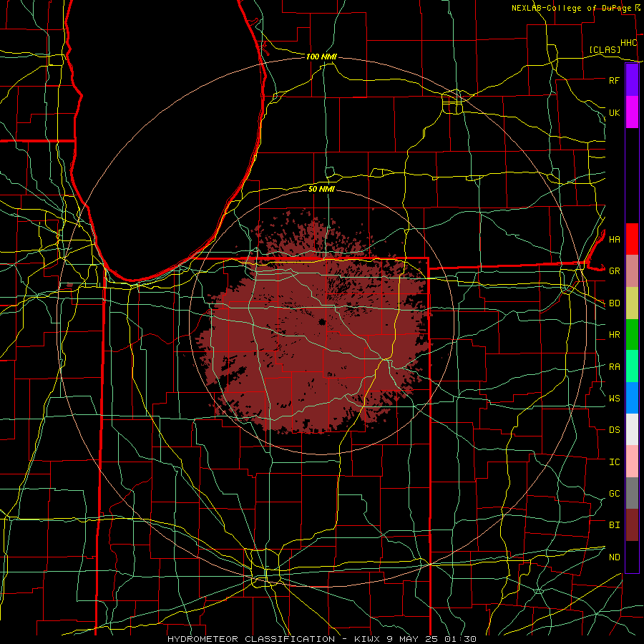Screen dimensions: 644x644
Task: Click the HR legend label
Action: click(x=614, y=335)
